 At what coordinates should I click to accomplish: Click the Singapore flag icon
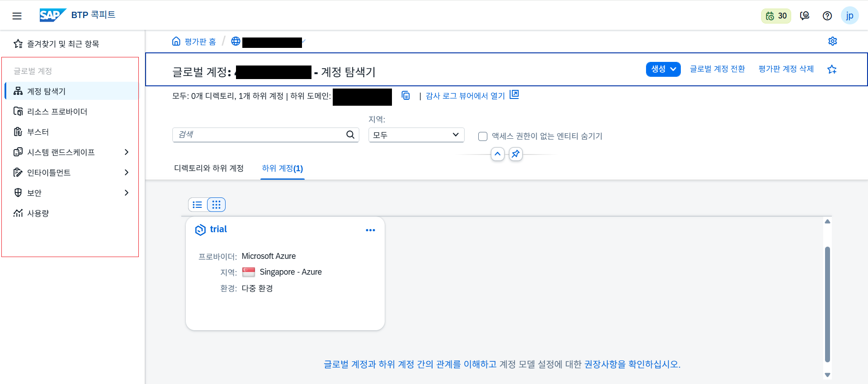point(249,272)
